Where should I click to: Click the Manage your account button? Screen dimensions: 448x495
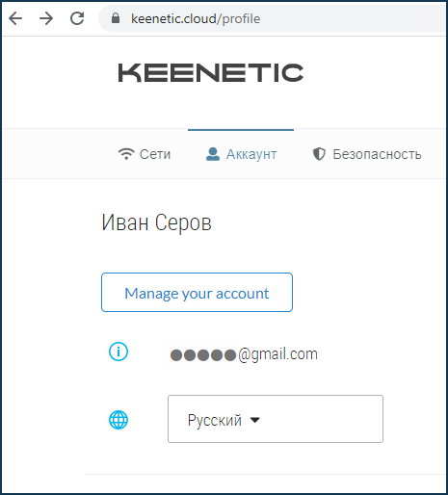pyautogui.click(x=197, y=293)
